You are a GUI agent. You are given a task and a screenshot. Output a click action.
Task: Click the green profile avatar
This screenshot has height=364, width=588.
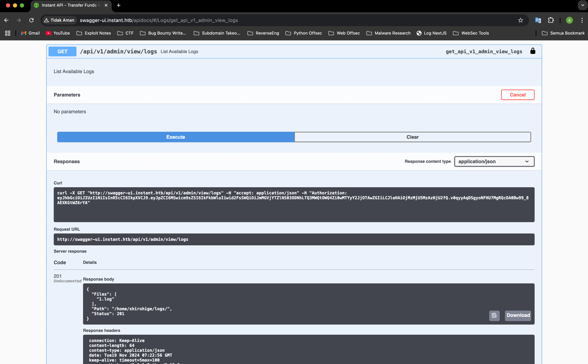pos(569,20)
